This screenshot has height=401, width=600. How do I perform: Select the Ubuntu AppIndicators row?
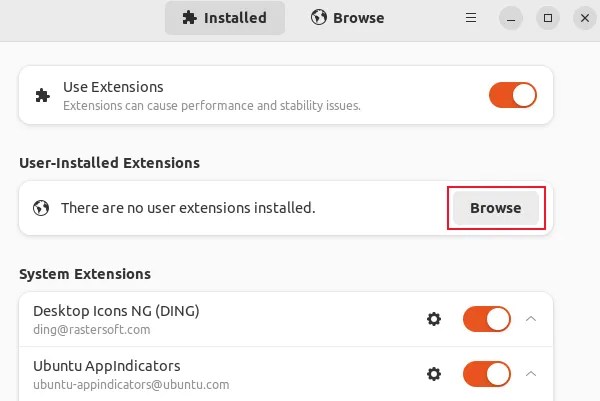point(200,374)
